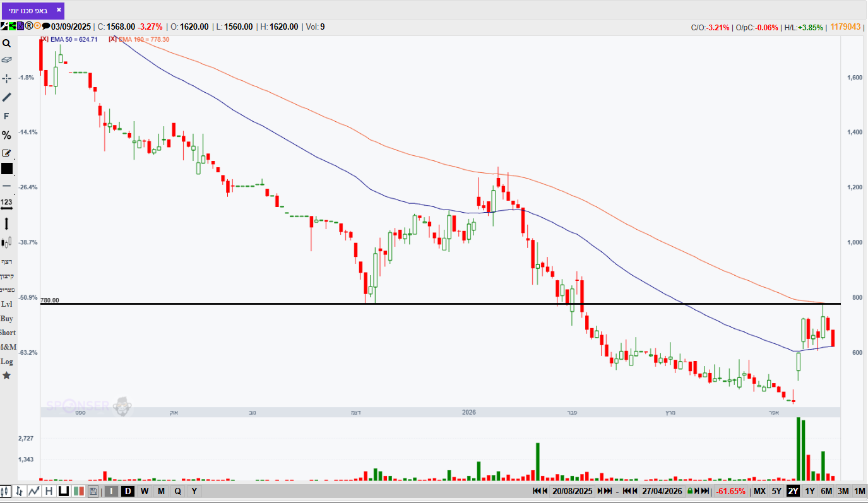Toggle the M&M sidebar button

(8, 346)
